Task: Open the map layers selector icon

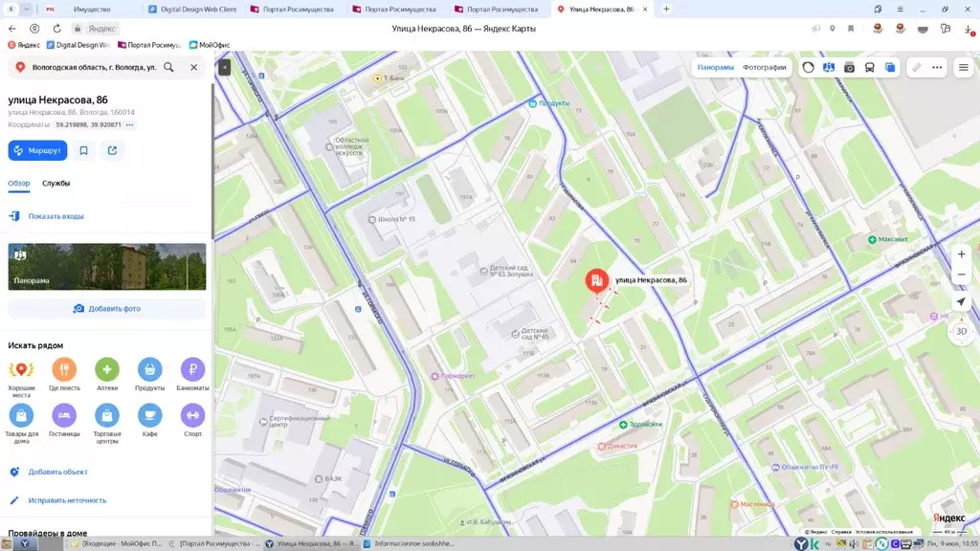Action: pyautogui.click(x=890, y=68)
